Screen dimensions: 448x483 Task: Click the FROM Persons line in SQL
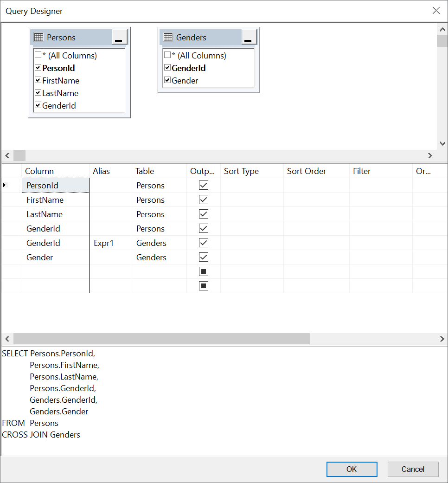[x=30, y=423]
